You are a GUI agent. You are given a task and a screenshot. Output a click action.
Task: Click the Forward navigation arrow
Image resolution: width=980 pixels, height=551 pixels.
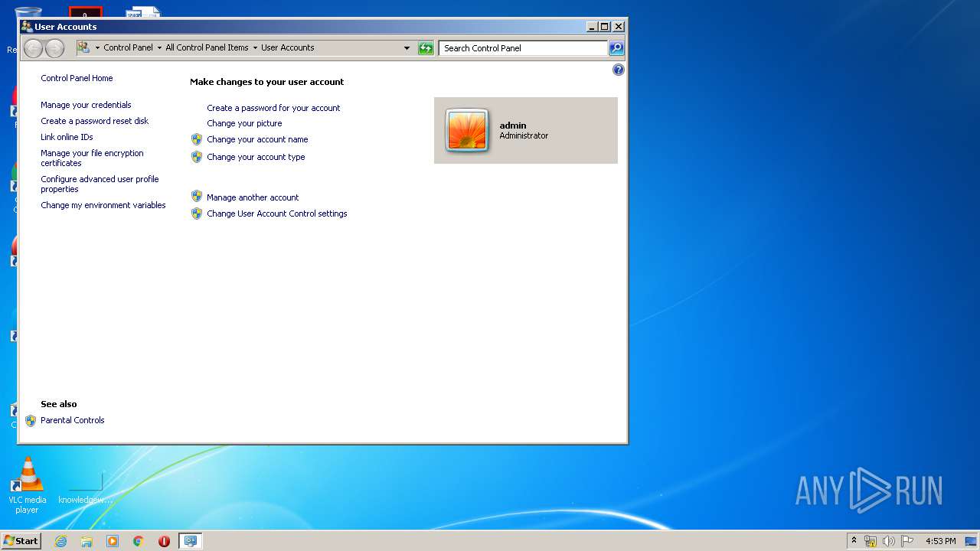[54, 48]
